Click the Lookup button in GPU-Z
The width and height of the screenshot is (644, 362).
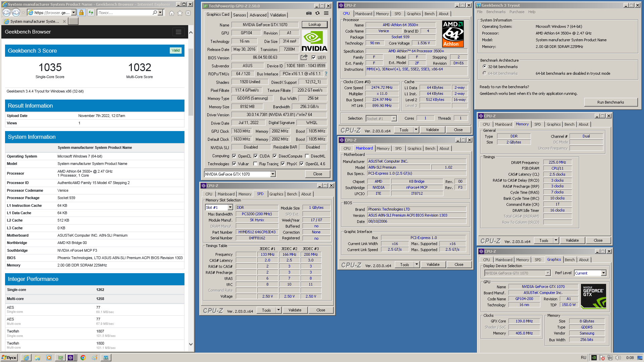(314, 24)
